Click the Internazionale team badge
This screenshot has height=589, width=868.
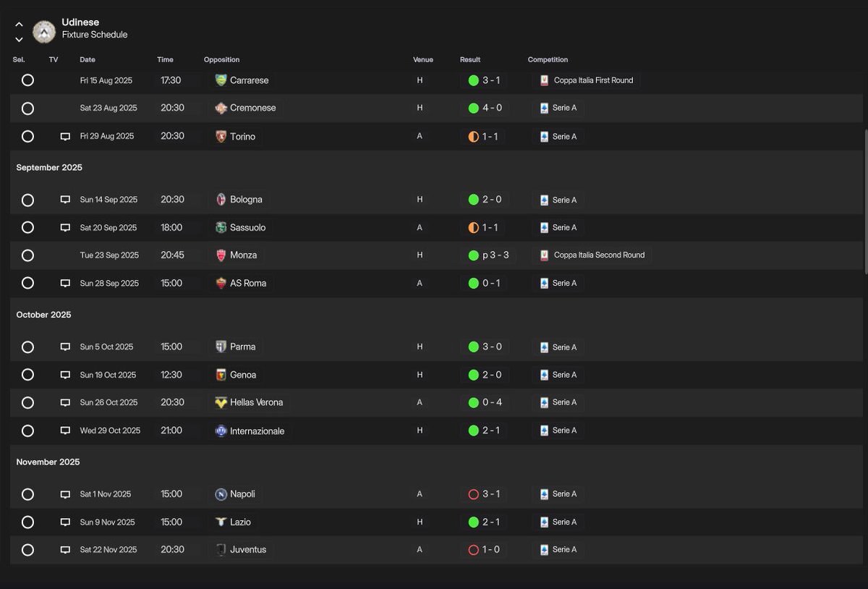click(x=221, y=431)
